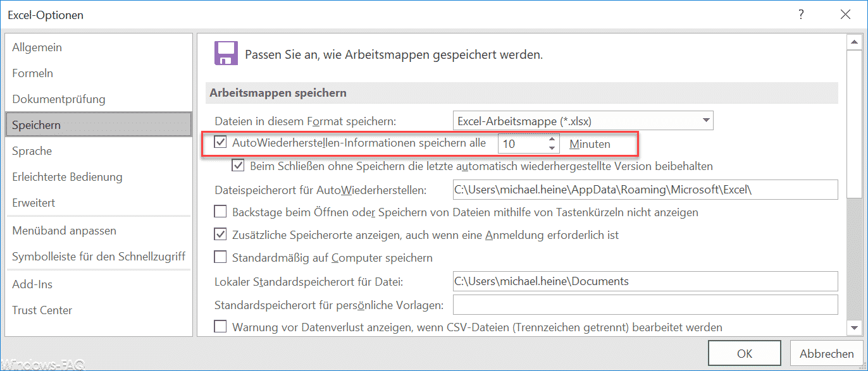The image size is (868, 371).
Task: Click the vertical scrollbar thumb
Action: [x=854, y=123]
